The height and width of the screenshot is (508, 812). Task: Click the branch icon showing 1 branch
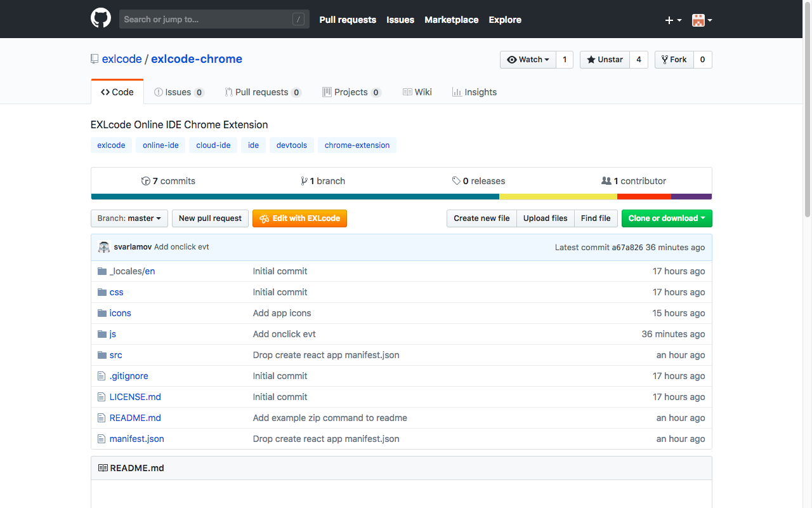click(304, 180)
